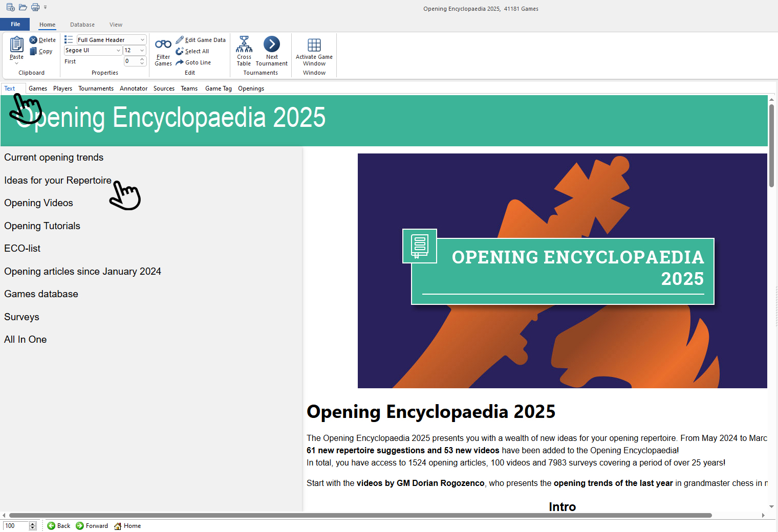Open the font size 12 dropdown

[x=142, y=51]
